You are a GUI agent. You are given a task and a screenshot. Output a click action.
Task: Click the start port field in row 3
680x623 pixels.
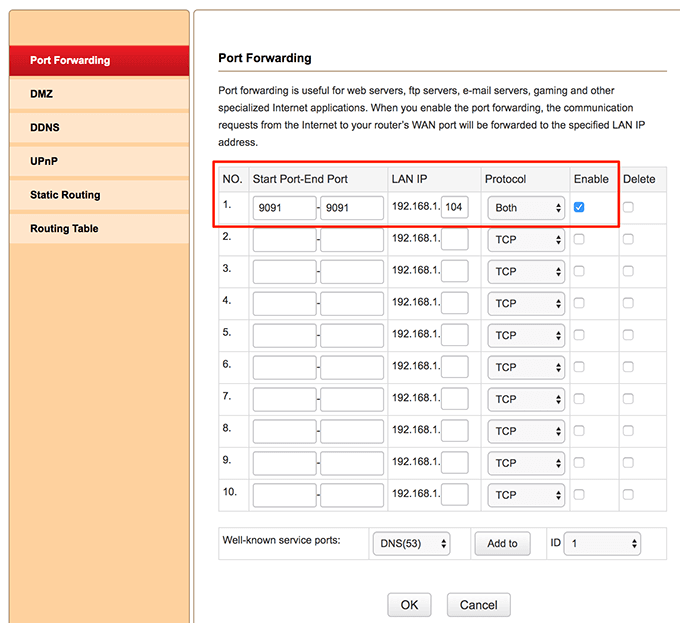click(284, 272)
